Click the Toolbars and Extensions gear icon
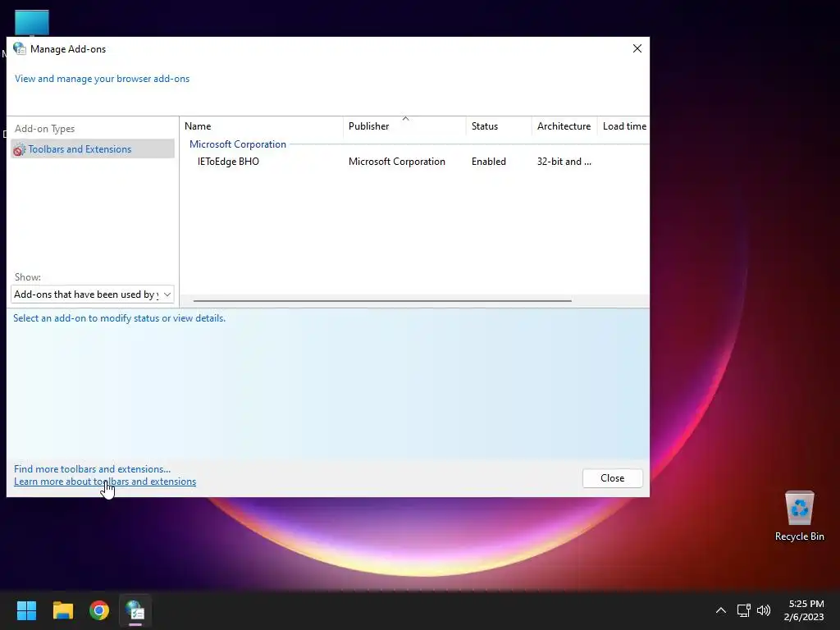Screen dimensions: 840x630 pyautogui.click(x=20, y=149)
